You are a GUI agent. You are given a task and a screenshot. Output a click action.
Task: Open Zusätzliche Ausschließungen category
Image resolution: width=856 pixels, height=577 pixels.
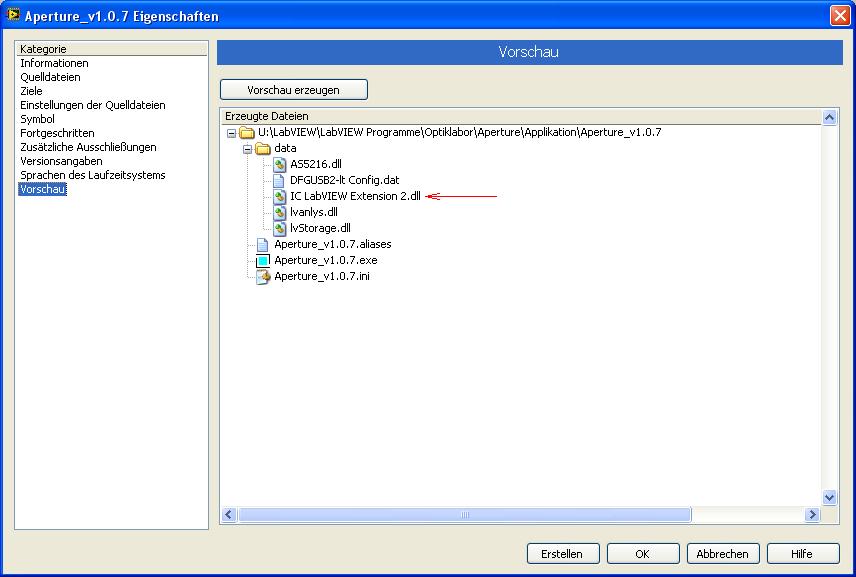coord(88,147)
